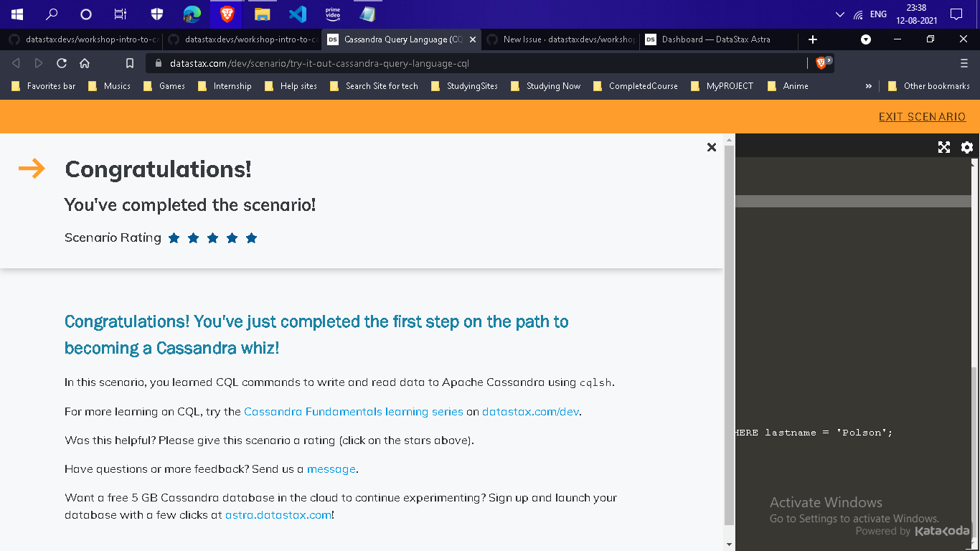This screenshot has width=980, height=551.
Task: Click the scenario panel scrollbar down arrow
Action: click(x=730, y=543)
